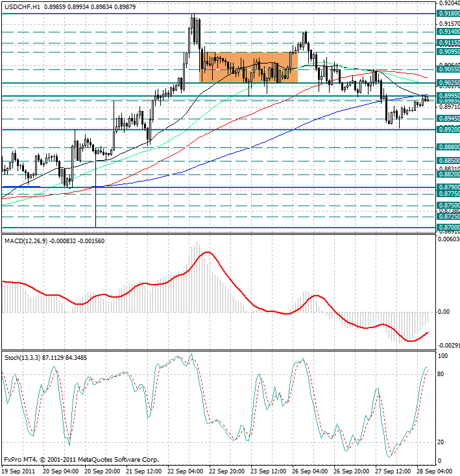Viewport: 460px width, 476px height.
Task: Click the 22 Sep 04:00 time label
Action: pos(185,471)
